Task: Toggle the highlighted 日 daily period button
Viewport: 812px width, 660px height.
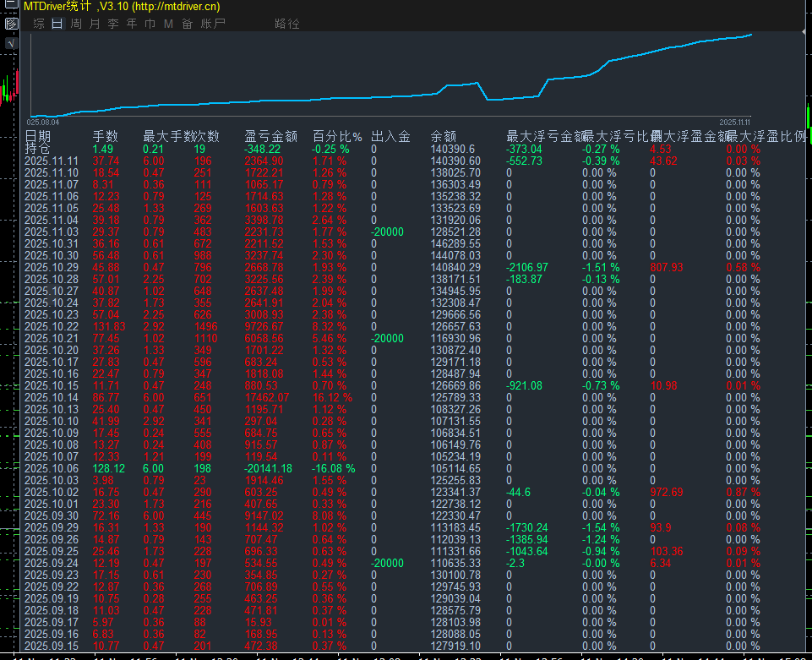Action: click(57, 24)
